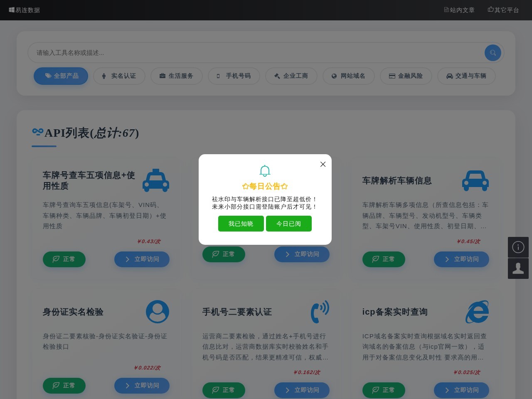The width and height of the screenshot is (532, 399).
Task: Click the user account icon on right edge
Action: pyautogui.click(x=518, y=268)
